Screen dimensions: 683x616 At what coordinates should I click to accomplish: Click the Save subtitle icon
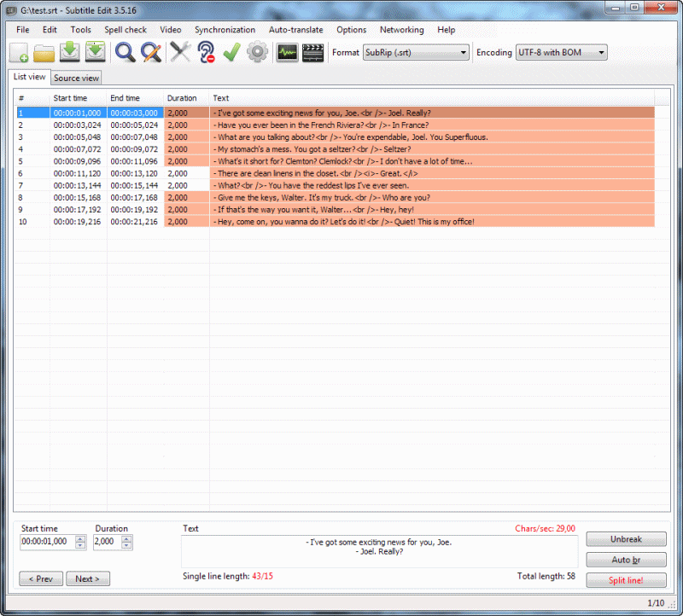(70, 52)
